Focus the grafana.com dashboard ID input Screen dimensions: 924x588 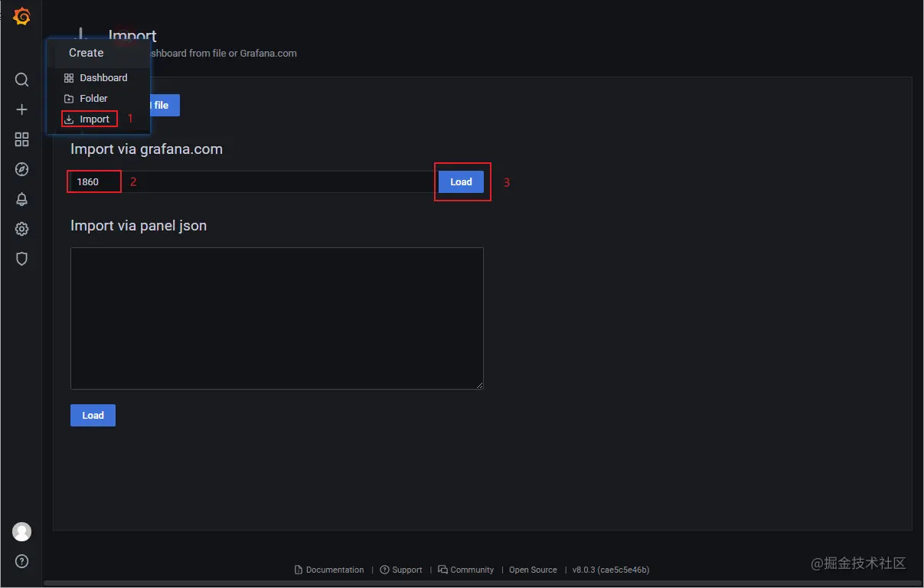click(253, 181)
